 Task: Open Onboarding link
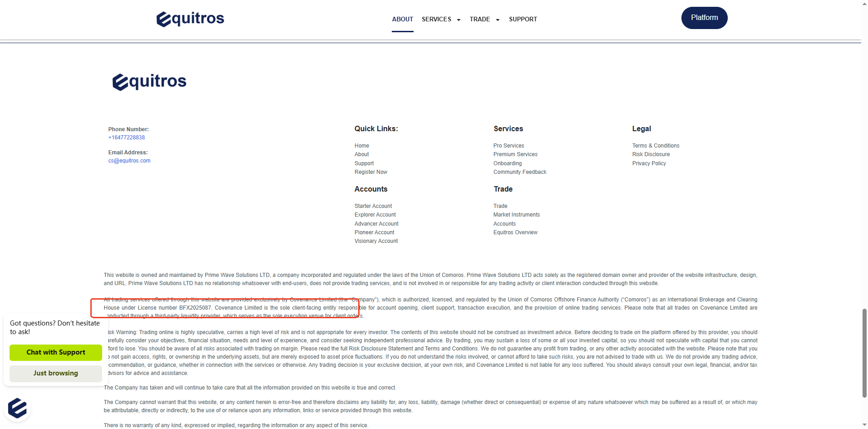point(508,163)
